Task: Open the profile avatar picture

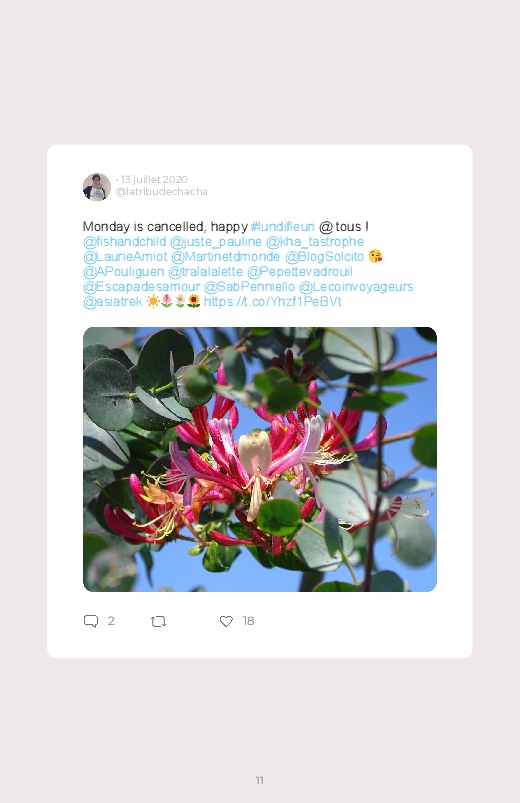Action: point(97,187)
